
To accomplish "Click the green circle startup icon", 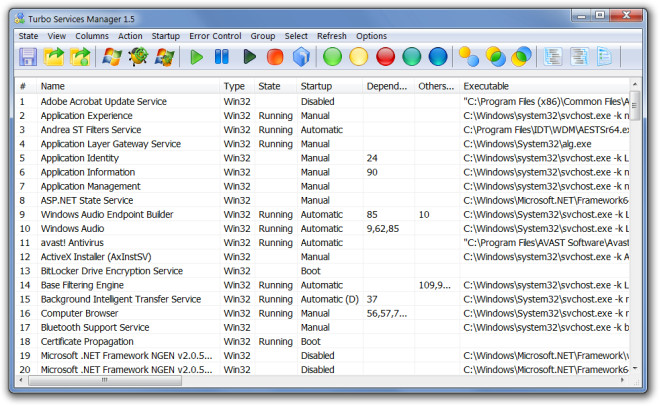I will click(333, 57).
